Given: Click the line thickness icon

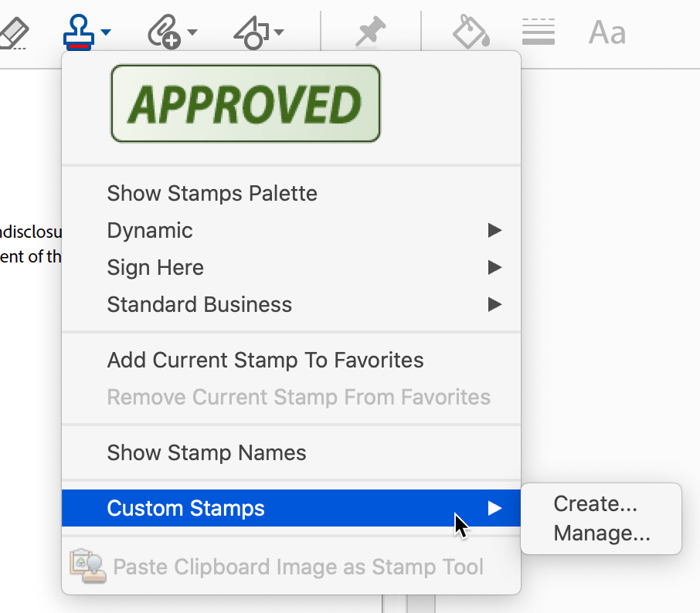Looking at the screenshot, I should point(538,31).
